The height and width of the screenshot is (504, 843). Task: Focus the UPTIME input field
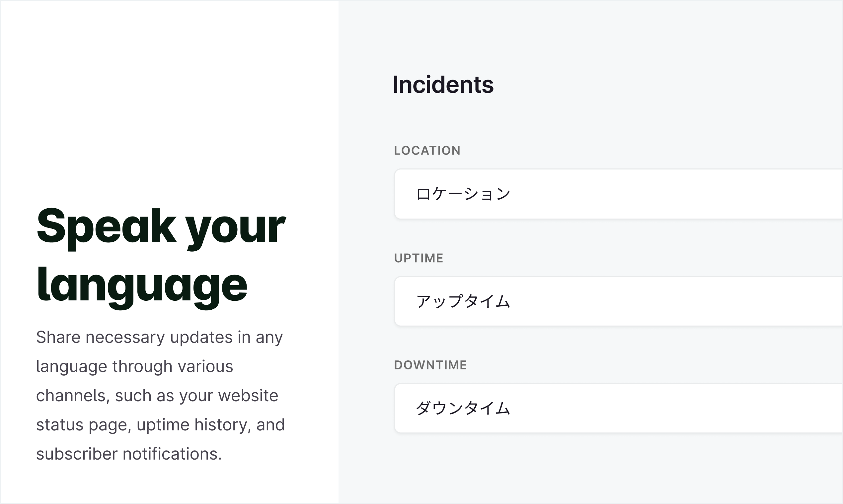point(618,301)
